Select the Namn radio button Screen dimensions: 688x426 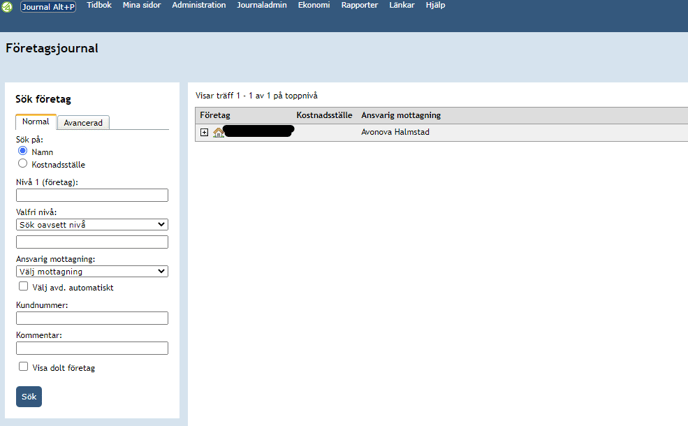[x=23, y=151]
